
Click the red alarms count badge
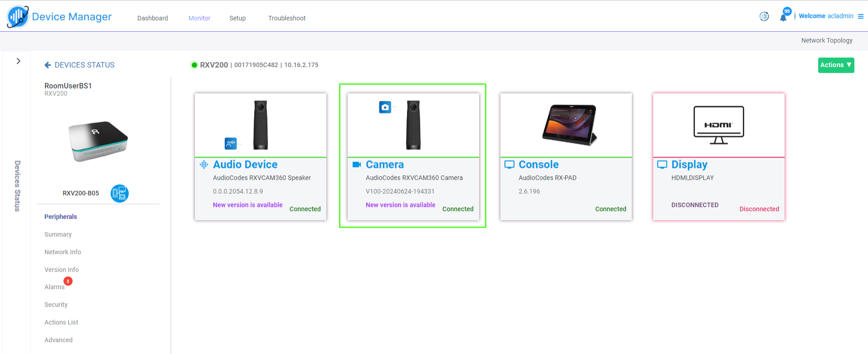tap(68, 281)
